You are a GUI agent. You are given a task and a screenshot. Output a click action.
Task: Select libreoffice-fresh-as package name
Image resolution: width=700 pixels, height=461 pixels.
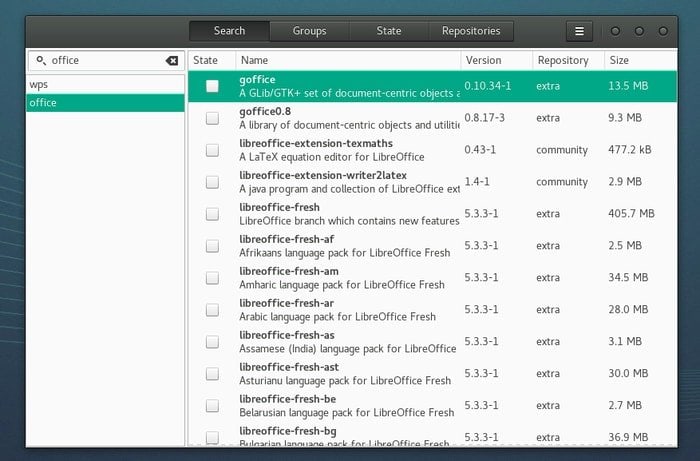[287, 335]
